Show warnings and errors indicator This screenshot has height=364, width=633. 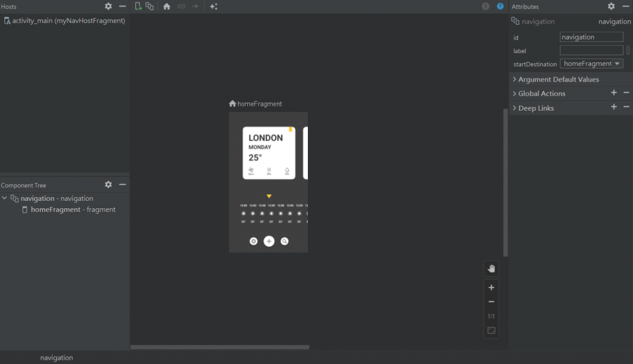486,6
